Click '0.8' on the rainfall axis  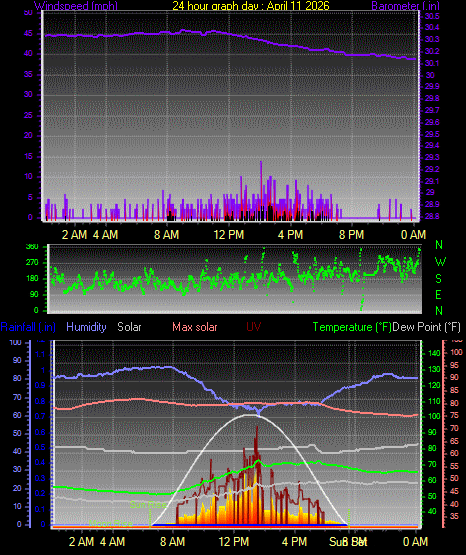click(x=40, y=401)
